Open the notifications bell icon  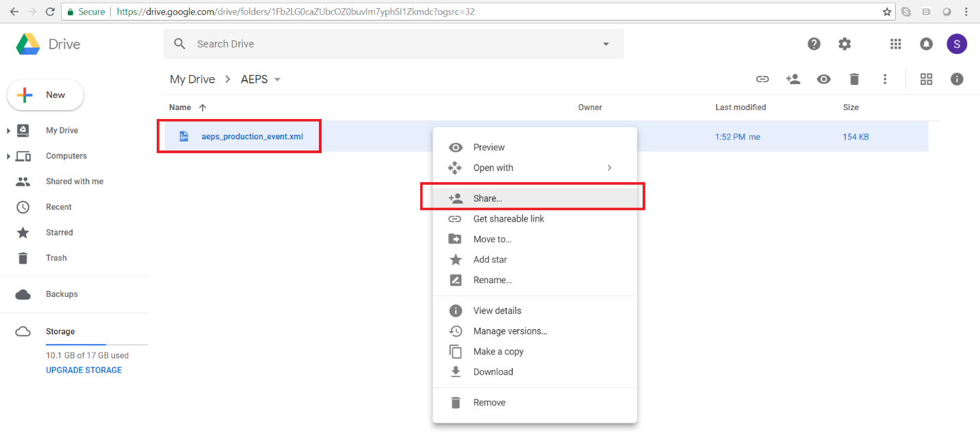[x=926, y=44]
